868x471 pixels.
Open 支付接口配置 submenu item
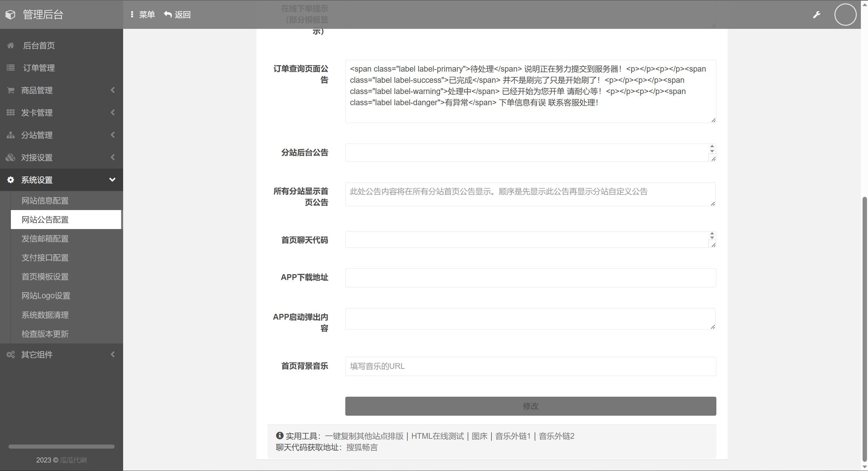pyautogui.click(x=45, y=258)
